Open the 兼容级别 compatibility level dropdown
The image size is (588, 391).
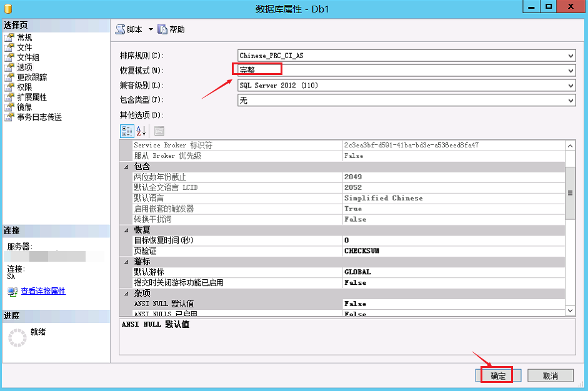pyautogui.click(x=571, y=86)
